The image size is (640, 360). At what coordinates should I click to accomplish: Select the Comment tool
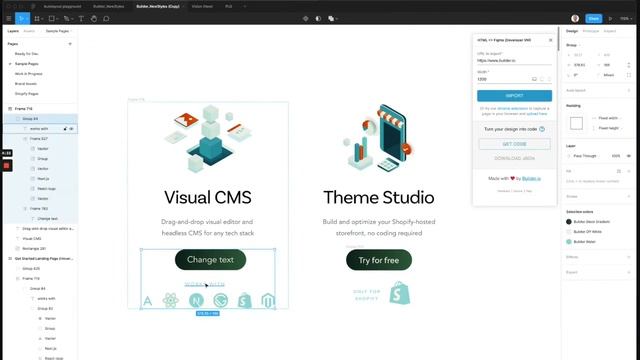[x=106, y=18]
